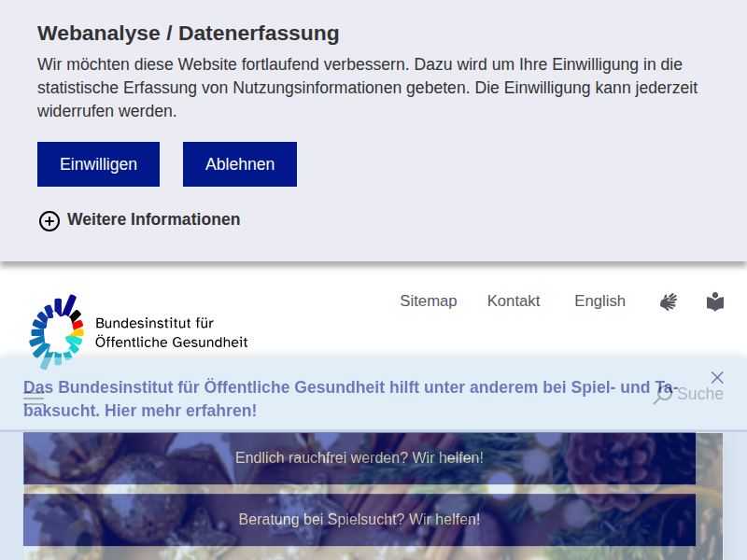Click the magnifying glass search icon
Image resolution: width=747 pixels, height=560 pixels.
tap(663, 395)
